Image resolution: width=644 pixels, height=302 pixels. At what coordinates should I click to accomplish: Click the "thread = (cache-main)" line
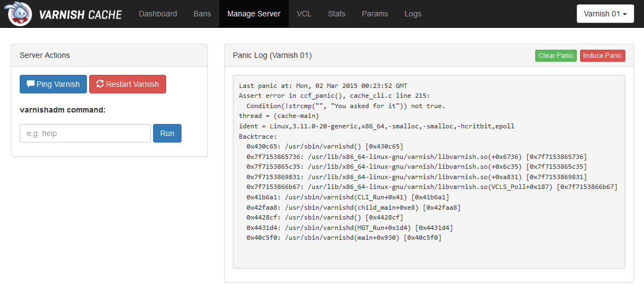[279, 116]
